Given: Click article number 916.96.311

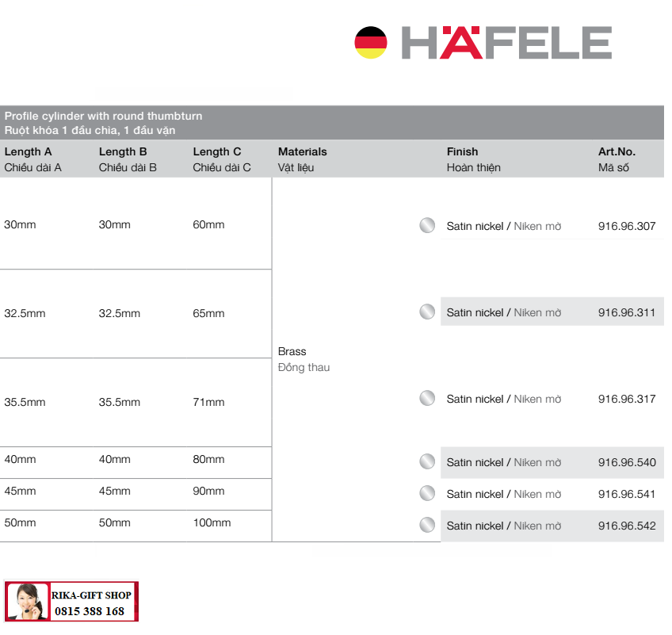Looking at the screenshot, I should pos(627,312).
